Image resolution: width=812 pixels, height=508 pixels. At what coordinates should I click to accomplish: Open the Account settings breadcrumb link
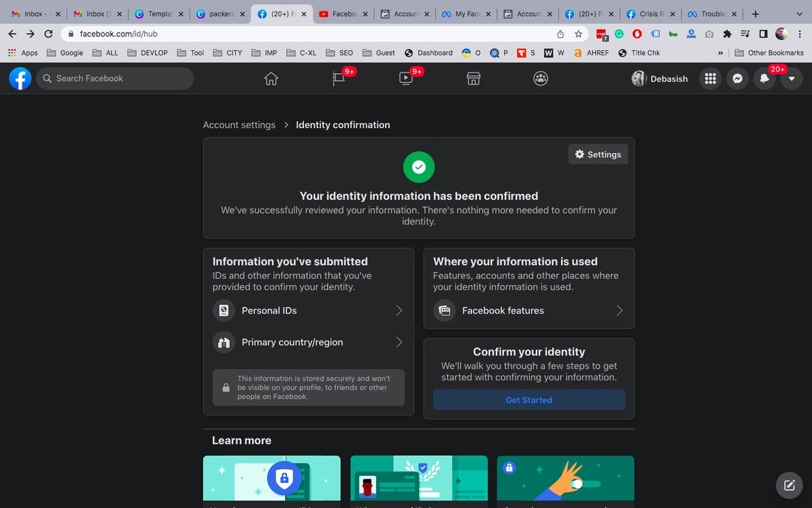[x=240, y=125]
